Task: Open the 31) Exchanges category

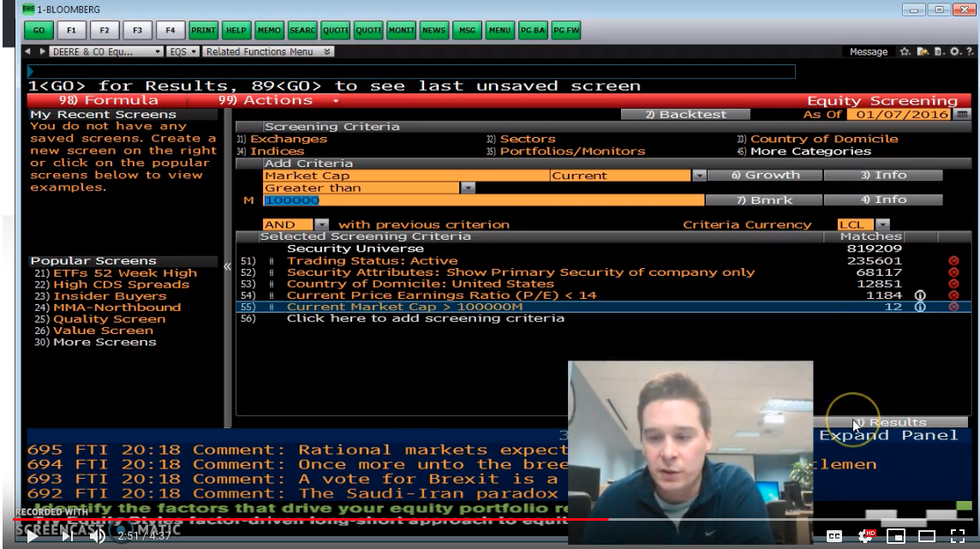Action: click(282, 140)
